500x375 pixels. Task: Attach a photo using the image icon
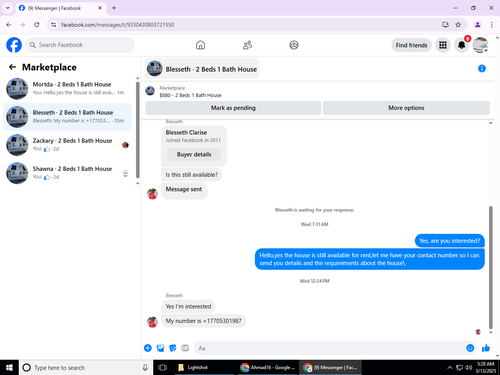[x=160, y=348]
